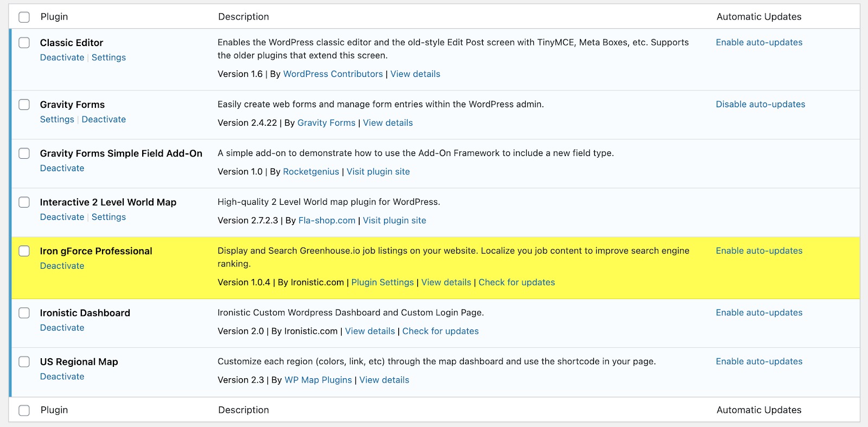Image resolution: width=868 pixels, height=427 pixels.
Task: Toggle the select-all checkbox in the table footer
Action: coord(24,410)
